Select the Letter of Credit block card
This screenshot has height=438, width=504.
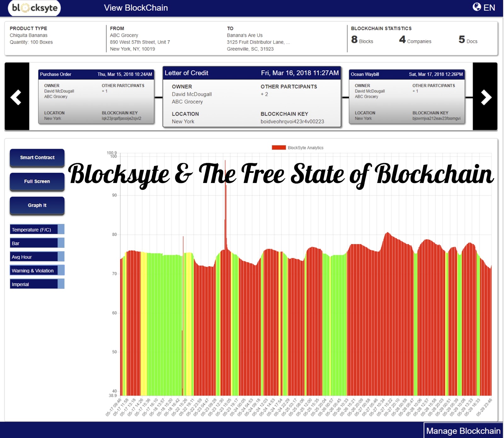point(252,97)
